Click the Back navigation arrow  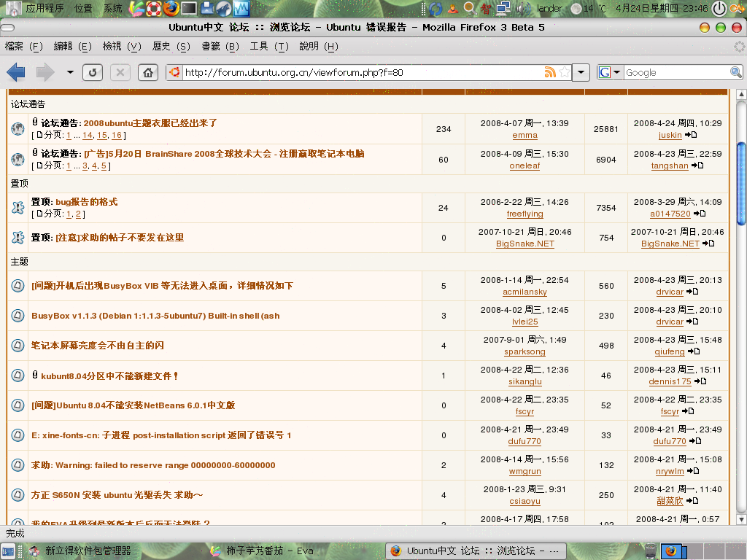coord(16,72)
